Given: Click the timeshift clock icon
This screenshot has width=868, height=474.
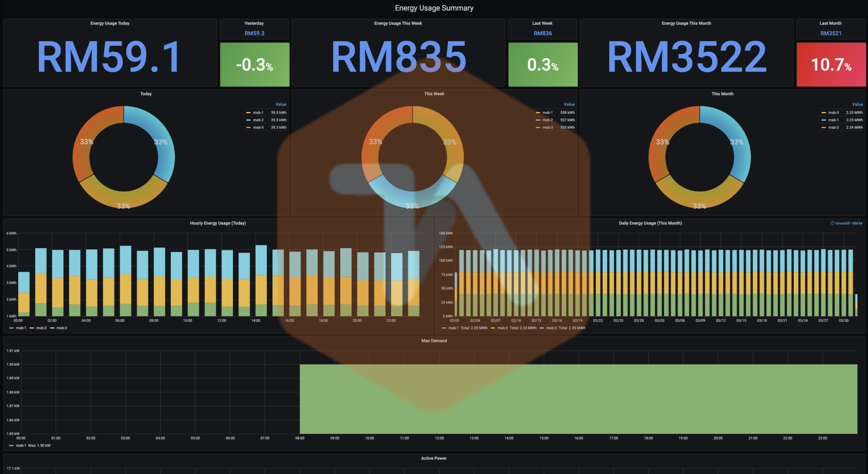Looking at the screenshot, I should coord(832,223).
